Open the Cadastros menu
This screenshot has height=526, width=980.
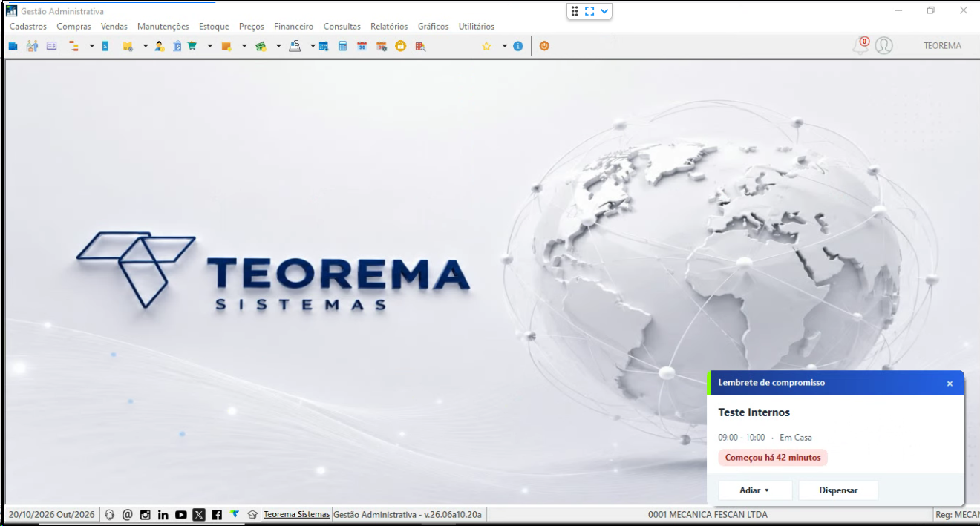[28, 27]
